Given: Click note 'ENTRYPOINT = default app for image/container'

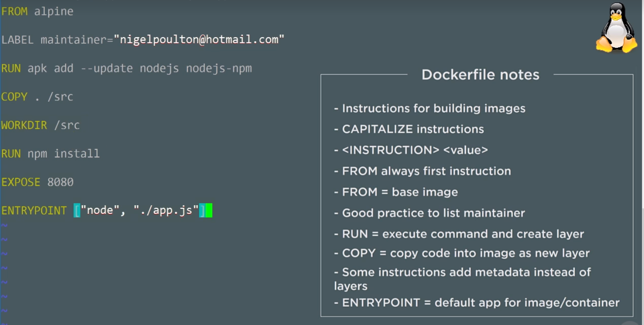Looking at the screenshot, I should tap(477, 303).
